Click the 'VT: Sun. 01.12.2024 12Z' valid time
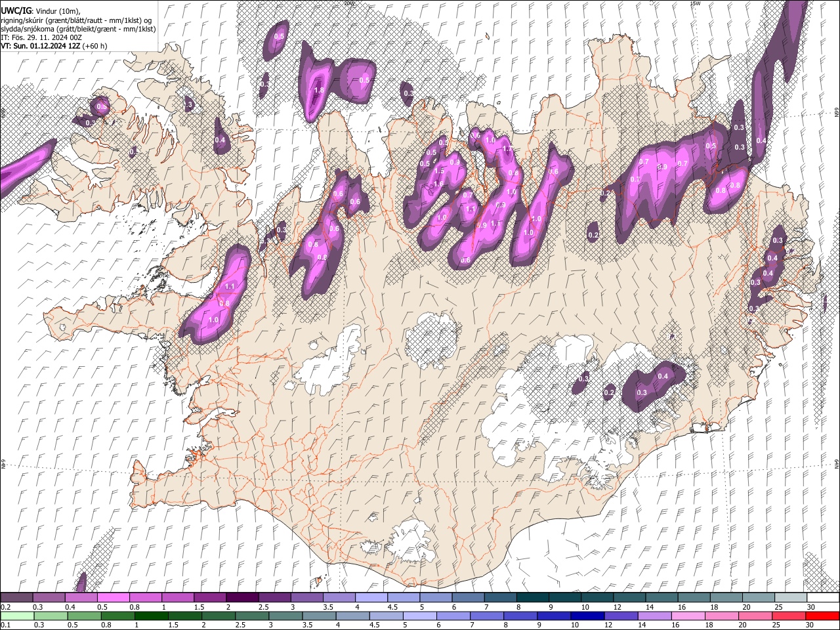 pyautogui.click(x=41, y=47)
